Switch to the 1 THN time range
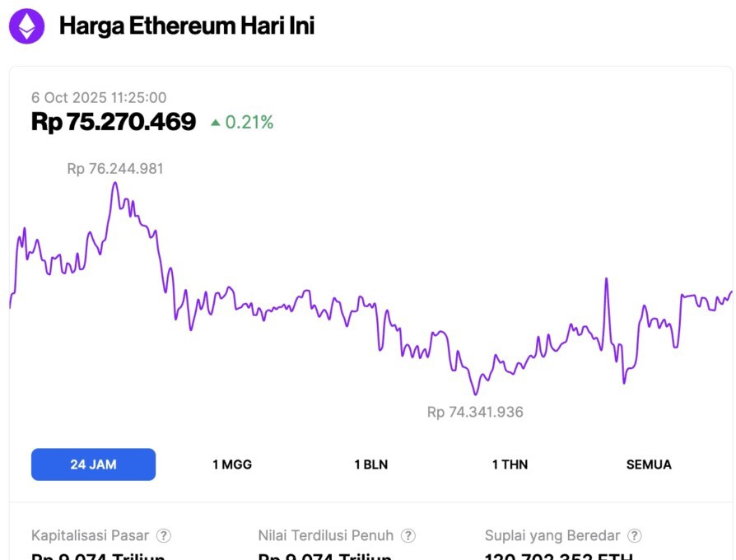 pyautogui.click(x=510, y=464)
